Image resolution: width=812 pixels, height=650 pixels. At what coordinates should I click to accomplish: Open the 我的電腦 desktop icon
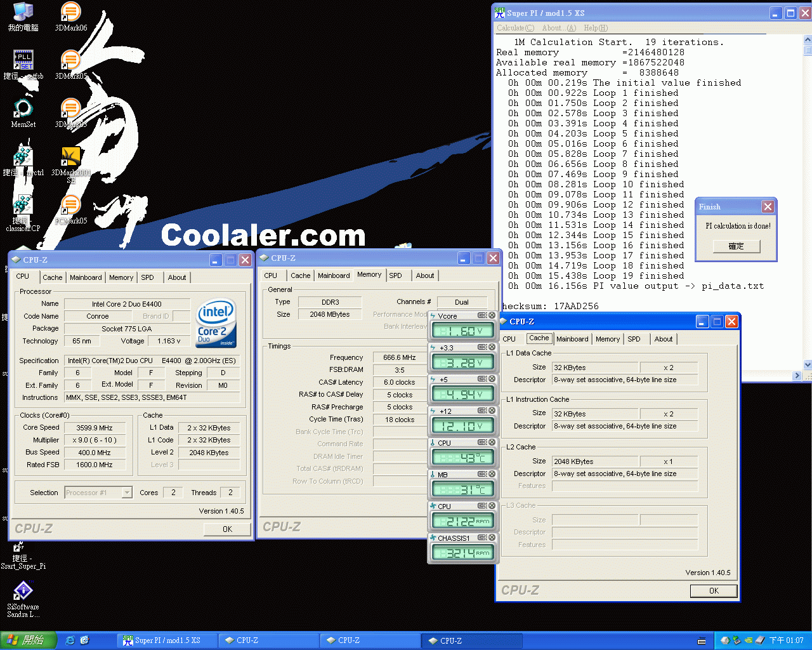click(23, 17)
